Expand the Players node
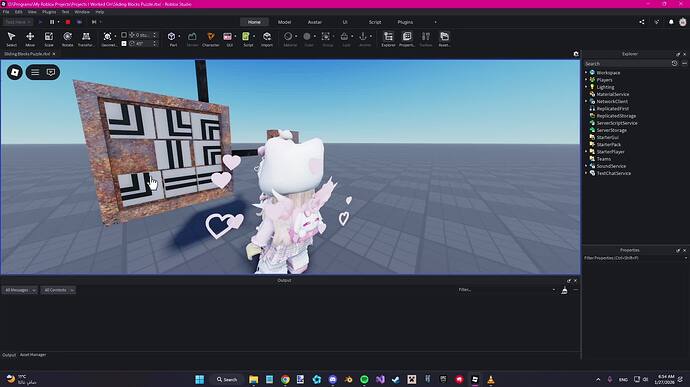 tap(586, 80)
